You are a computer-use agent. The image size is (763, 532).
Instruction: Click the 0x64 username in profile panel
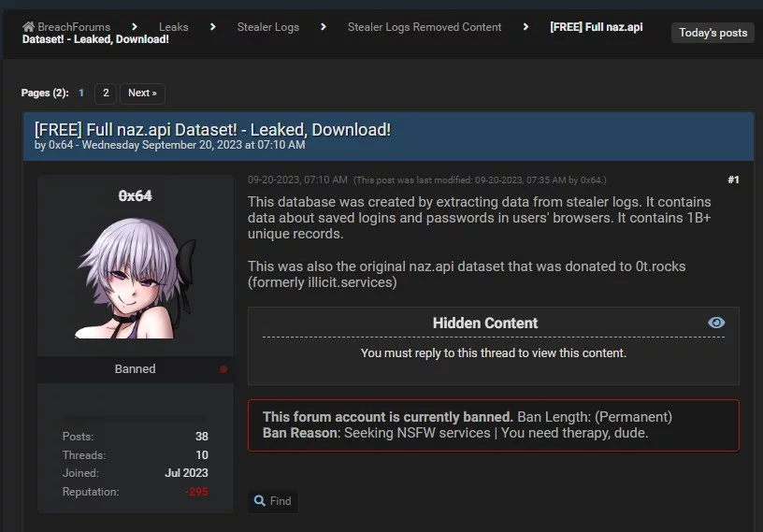click(x=136, y=195)
